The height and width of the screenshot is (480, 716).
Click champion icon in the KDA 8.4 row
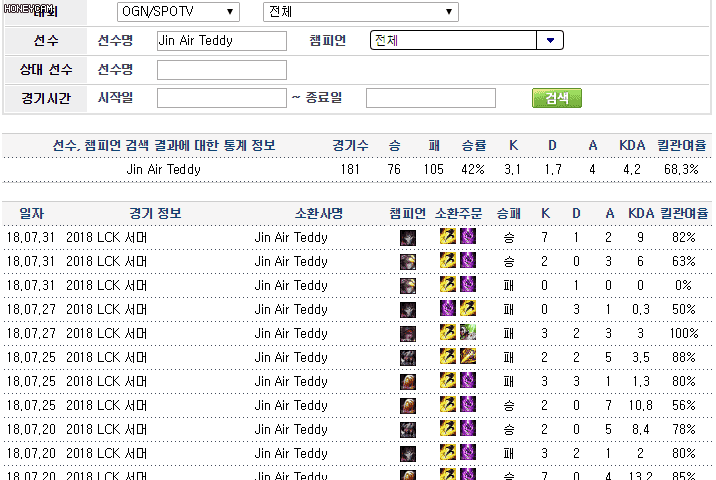408,430
